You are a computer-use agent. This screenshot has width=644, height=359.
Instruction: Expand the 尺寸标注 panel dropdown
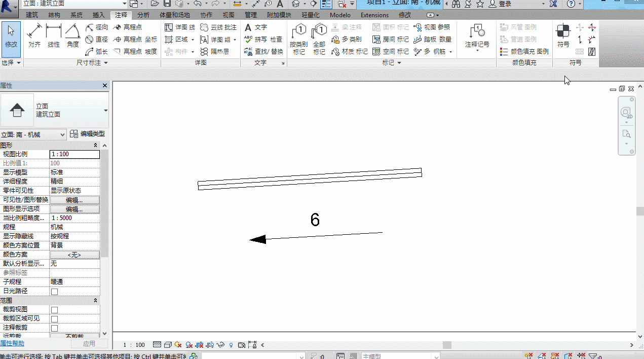92,63
